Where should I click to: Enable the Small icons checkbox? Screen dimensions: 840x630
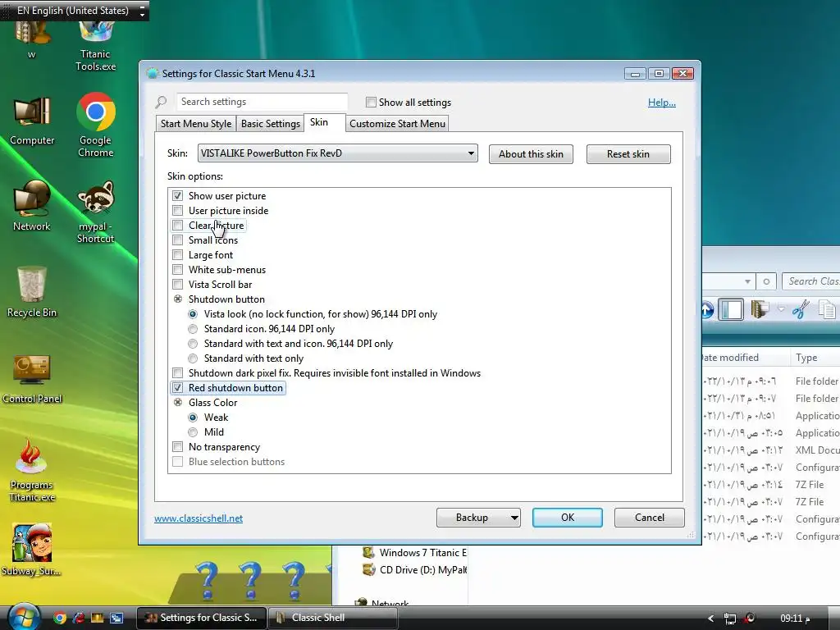pyautogui.click(x=177, y=240)
